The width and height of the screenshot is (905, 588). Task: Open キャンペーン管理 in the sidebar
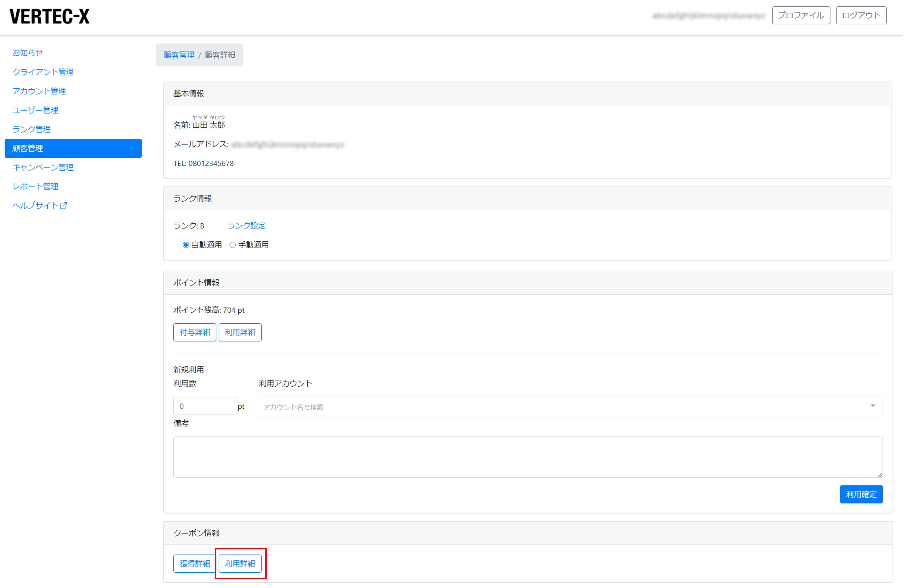click(x=43, y=168)
